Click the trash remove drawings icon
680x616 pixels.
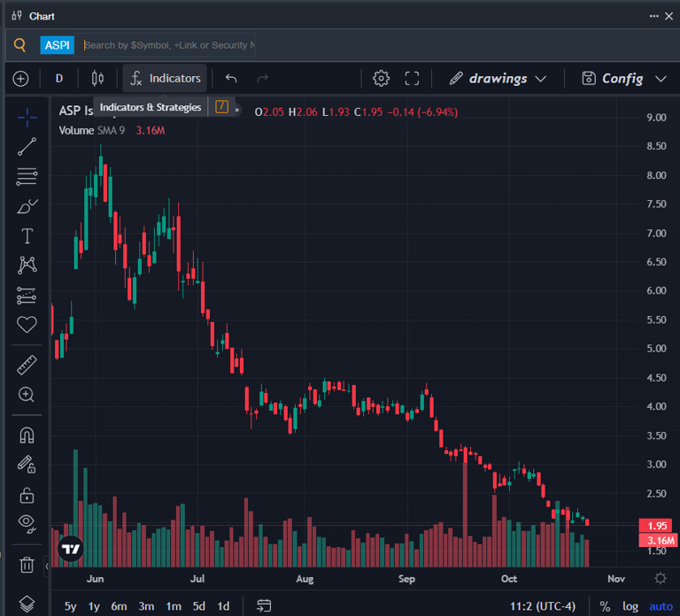tap(27, 565)
